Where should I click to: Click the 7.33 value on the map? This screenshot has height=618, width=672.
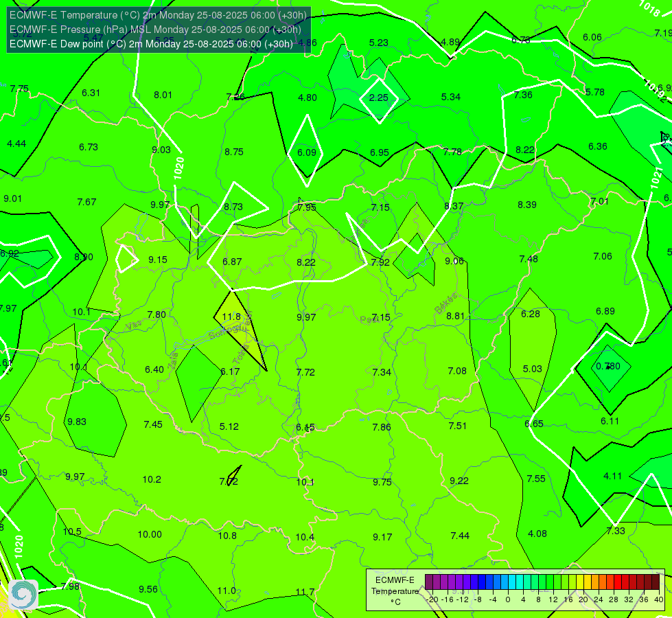tap(616, 531)
